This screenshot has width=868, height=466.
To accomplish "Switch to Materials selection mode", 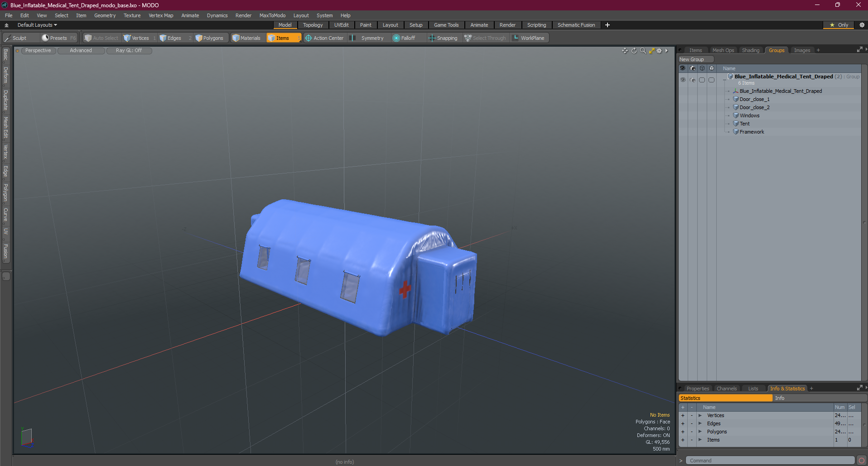I will (x=246, y=38).
